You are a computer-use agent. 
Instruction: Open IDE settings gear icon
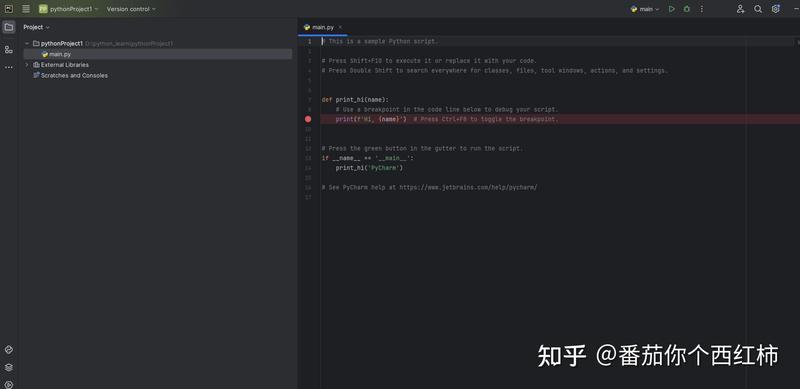[x=776, y=9]
